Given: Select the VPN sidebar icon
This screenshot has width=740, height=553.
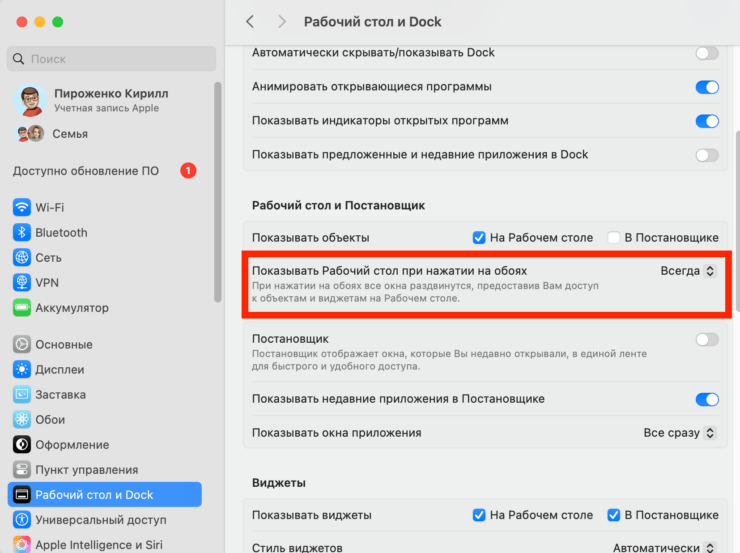Looking at the screenshot, I should pyautogui.click(x=22, y=283).
